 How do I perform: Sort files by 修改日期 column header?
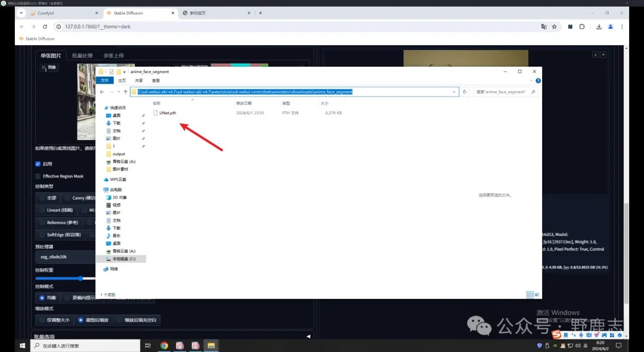(244, 104)
